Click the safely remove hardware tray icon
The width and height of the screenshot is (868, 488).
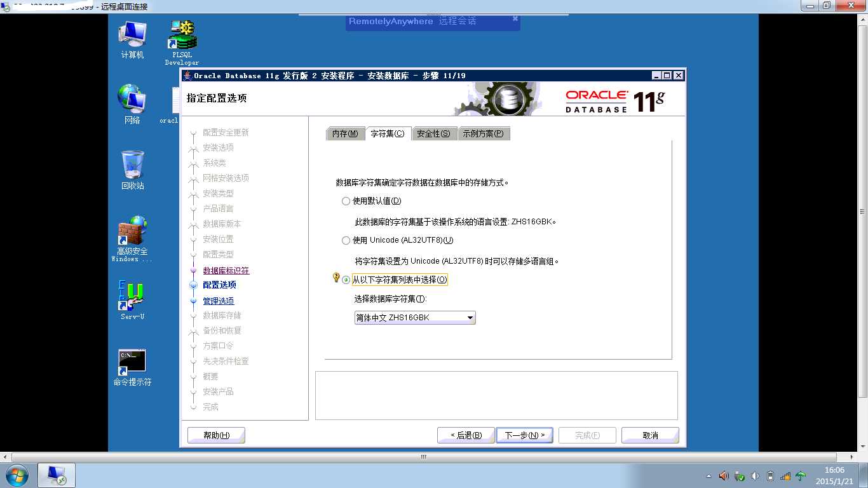(740, 476)
